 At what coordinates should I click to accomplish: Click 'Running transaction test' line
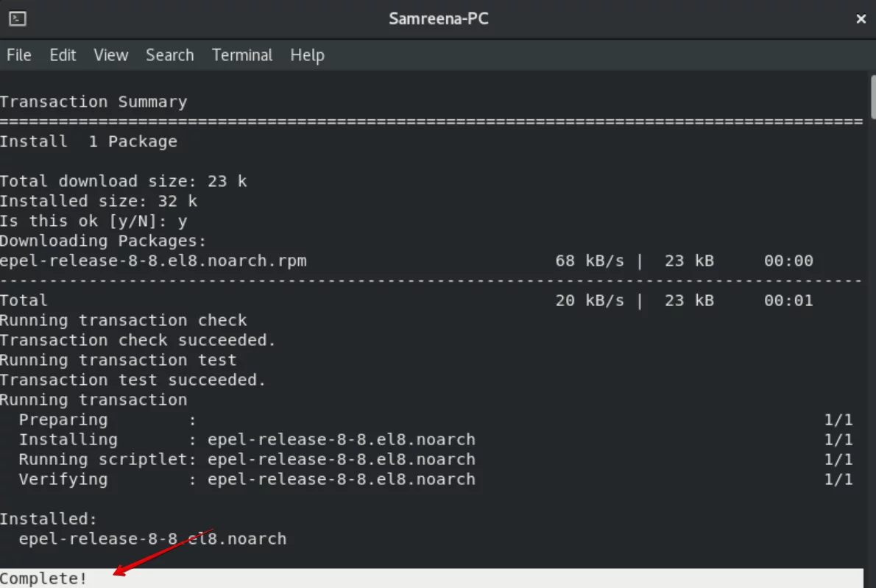tap(118, 360)
